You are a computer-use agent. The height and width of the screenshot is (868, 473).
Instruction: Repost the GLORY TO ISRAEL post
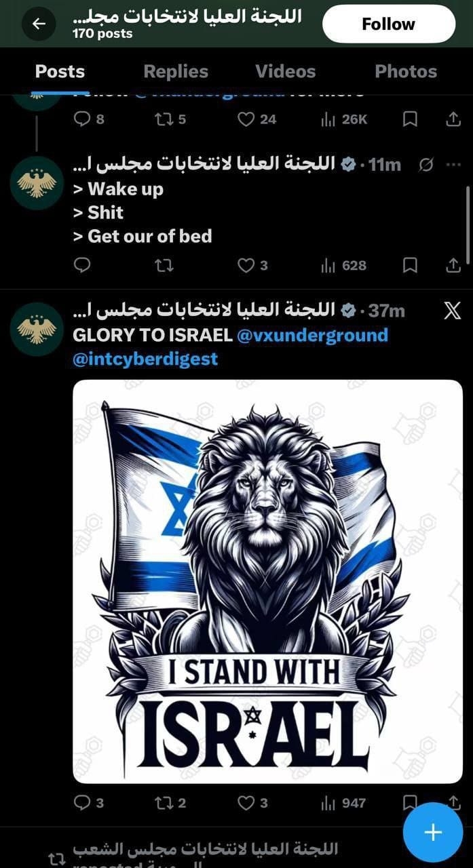coord(170,803)
